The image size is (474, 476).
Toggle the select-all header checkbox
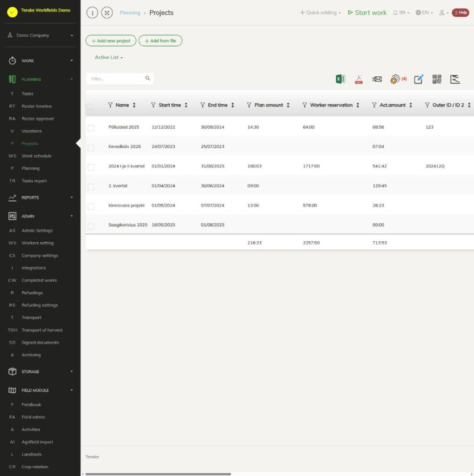89,106
